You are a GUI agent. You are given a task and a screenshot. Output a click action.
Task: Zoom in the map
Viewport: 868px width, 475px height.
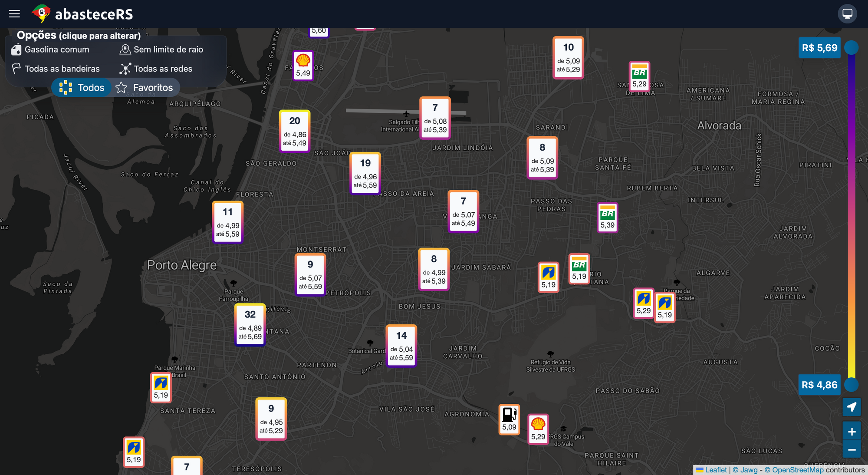[852, 432]
